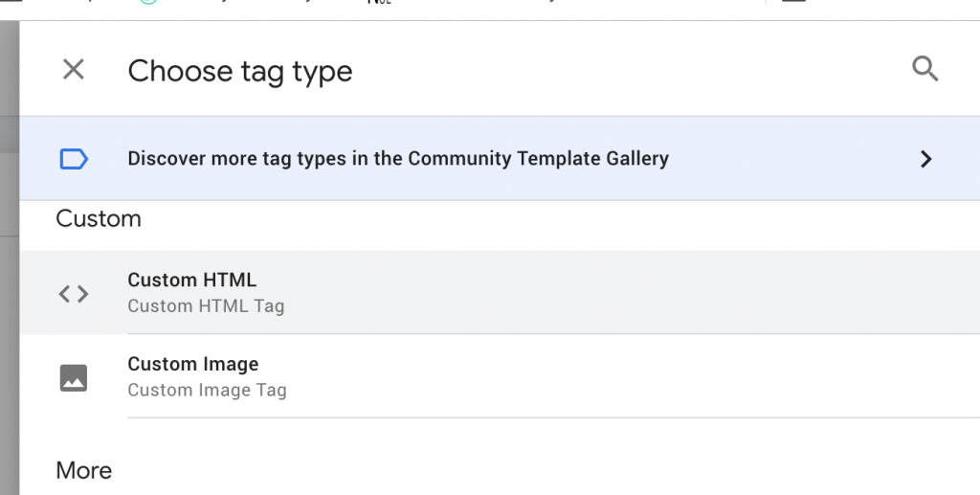Open the tag type search magnifier

(x=925, y=69)
